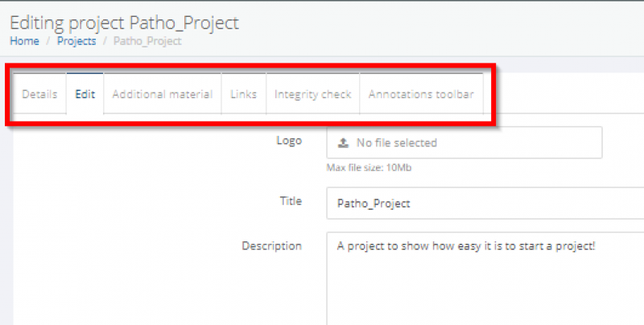Screen dimensions: 644x325
Task: Go to the Links tab
Action: [243, 94]
